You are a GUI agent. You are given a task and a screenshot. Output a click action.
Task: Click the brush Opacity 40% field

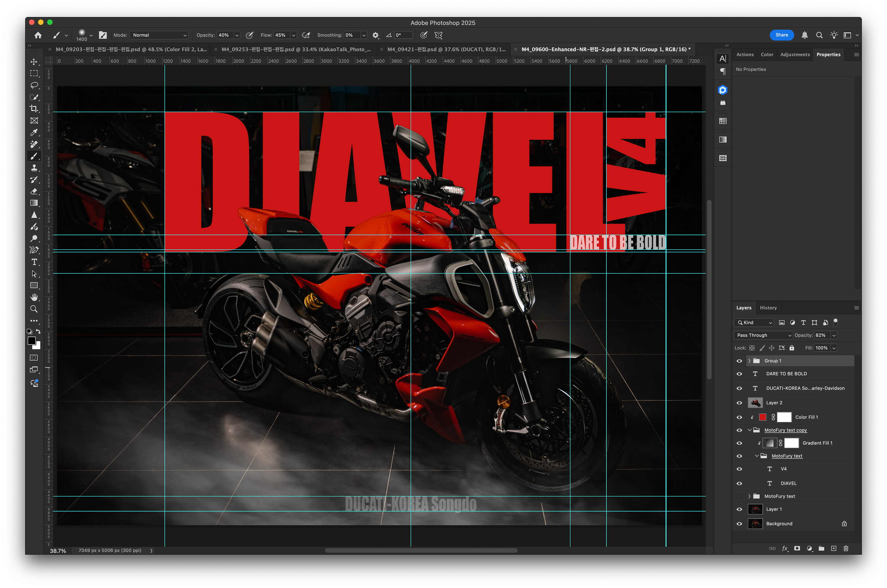coord(225,35)
